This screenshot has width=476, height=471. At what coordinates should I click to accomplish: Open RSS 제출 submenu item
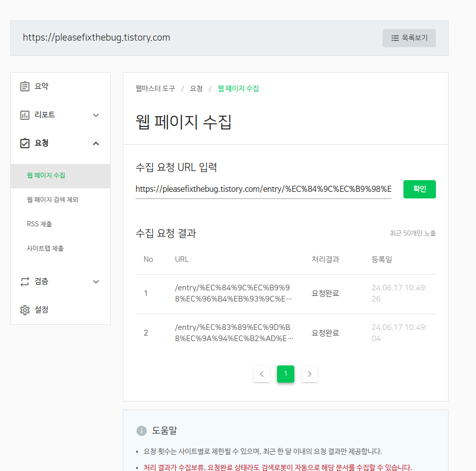pyautogui.click(x=40, y=224)
